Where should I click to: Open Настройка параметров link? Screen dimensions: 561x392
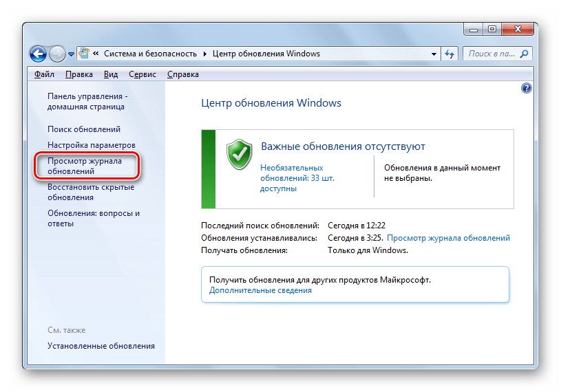coord(92,144)
